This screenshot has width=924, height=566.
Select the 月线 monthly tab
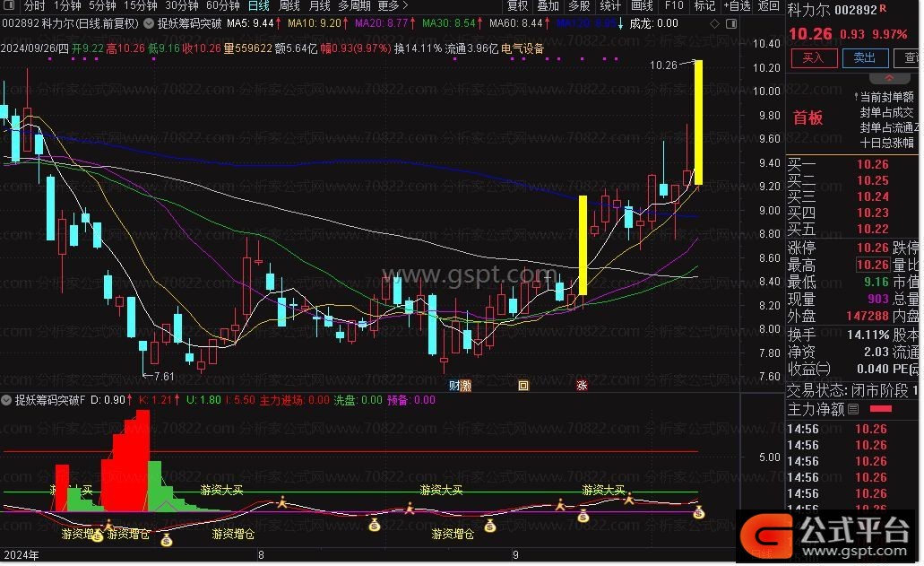point(320,6)
